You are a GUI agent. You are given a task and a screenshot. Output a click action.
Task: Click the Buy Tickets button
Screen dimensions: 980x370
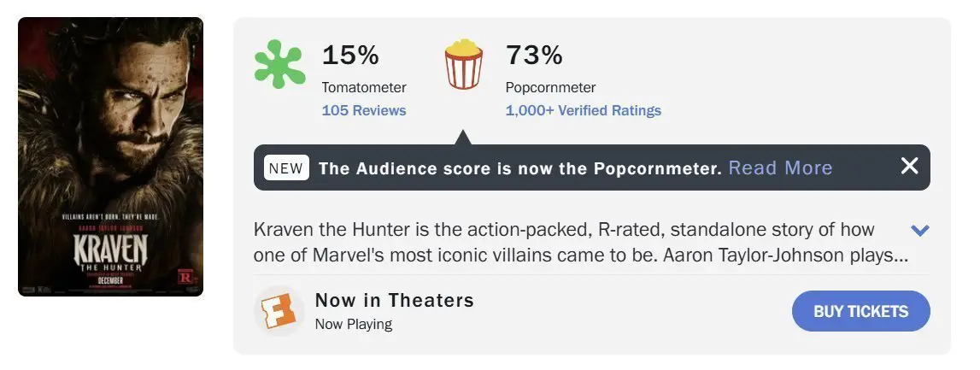860,311
